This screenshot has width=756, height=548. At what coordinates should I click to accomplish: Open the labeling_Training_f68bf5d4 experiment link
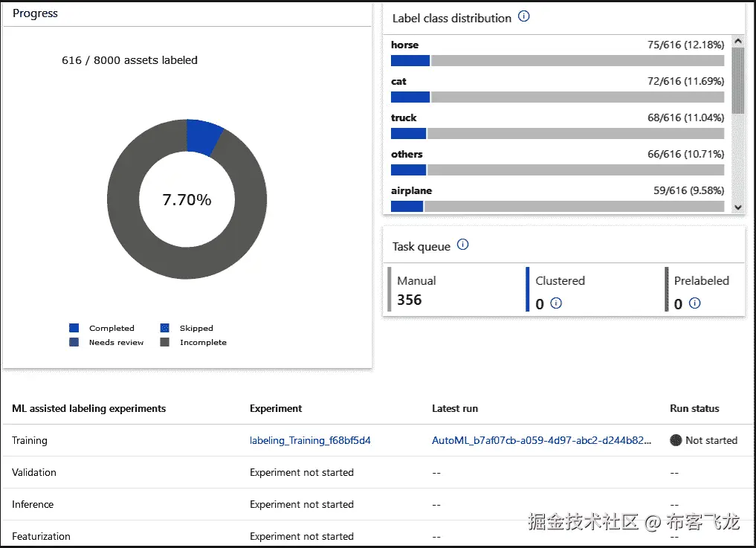(310, 440)
